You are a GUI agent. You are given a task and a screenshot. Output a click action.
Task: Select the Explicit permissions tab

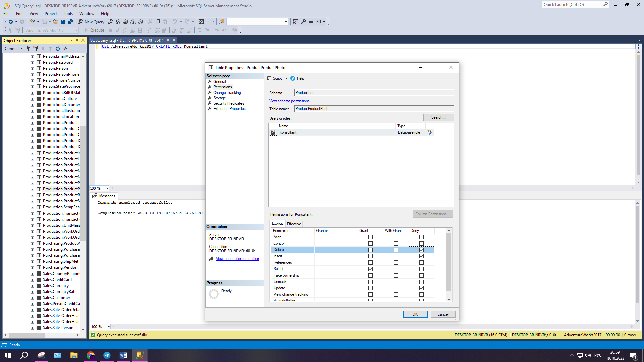coord(277,223)
